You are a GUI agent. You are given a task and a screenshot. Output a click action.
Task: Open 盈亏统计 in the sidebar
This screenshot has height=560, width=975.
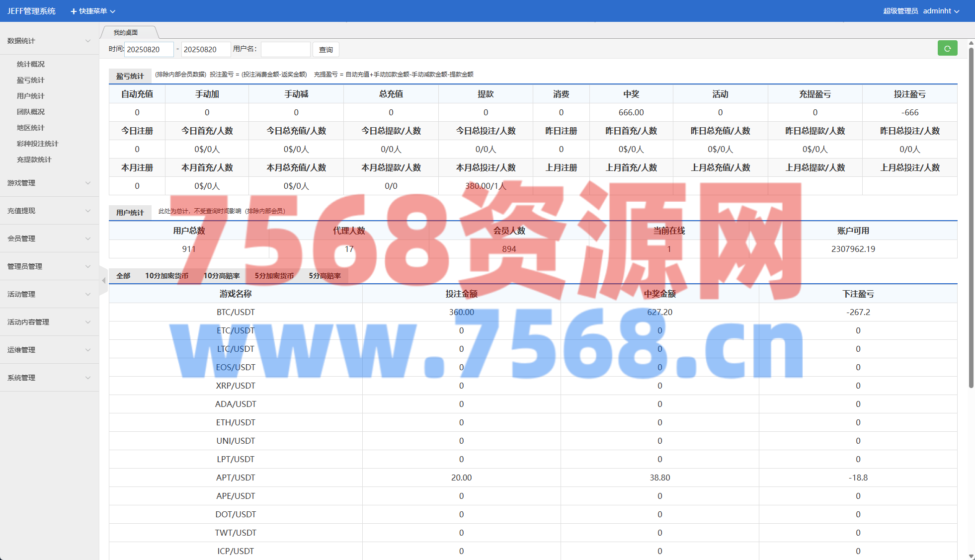(31, 80)
